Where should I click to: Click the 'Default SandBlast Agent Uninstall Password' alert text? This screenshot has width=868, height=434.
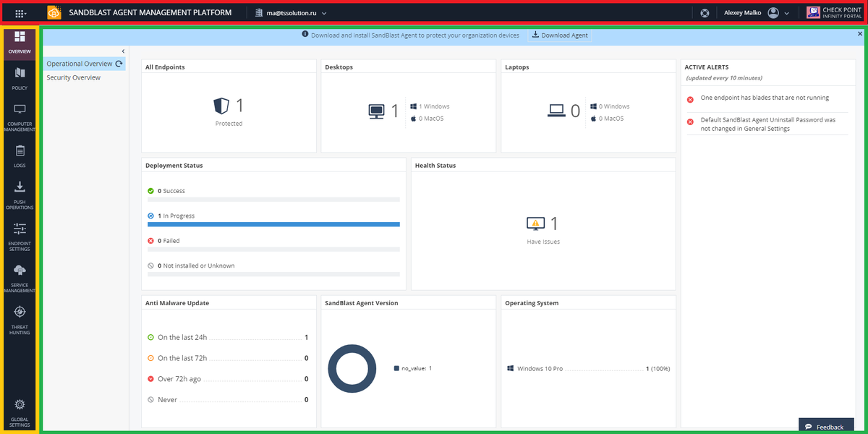768,124
